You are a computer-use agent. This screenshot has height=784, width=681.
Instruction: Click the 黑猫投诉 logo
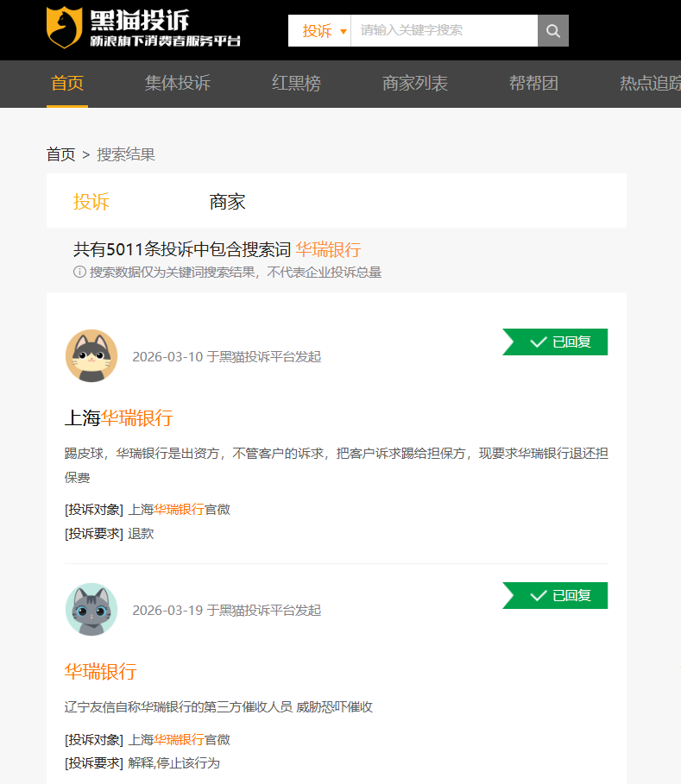click(143, 28)
